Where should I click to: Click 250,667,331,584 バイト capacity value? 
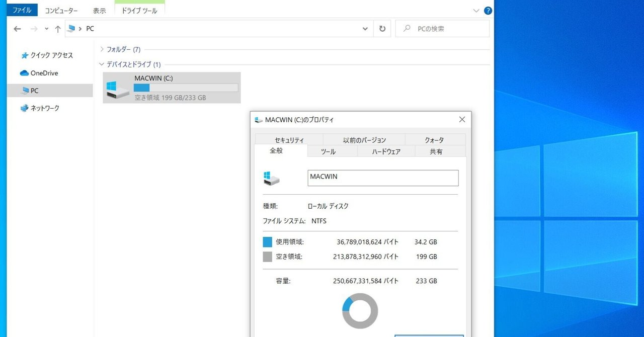point(366,281)
